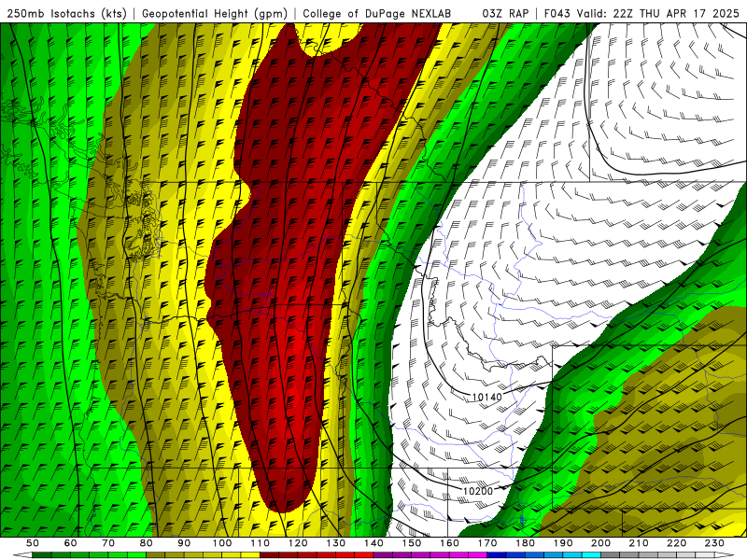Screen dimensions: 747x560
Task: Click the dark red swatch just right of 110
Action: 270,555
